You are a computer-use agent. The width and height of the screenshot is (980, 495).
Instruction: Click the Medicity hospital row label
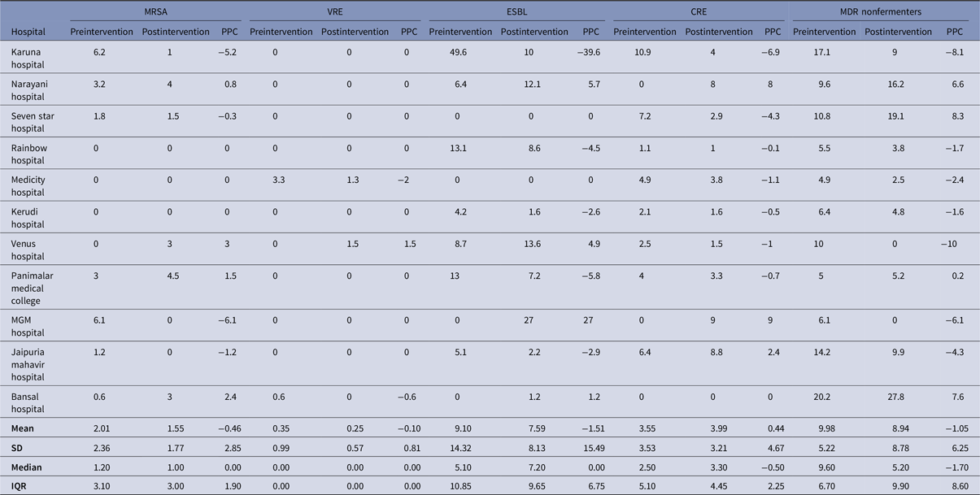(x=30, y=185)
